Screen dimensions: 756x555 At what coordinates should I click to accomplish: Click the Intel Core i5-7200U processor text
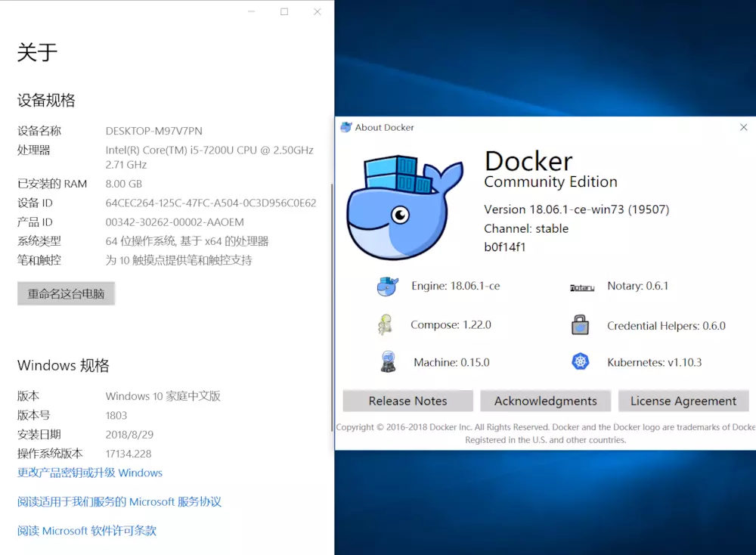pos(209,157)
